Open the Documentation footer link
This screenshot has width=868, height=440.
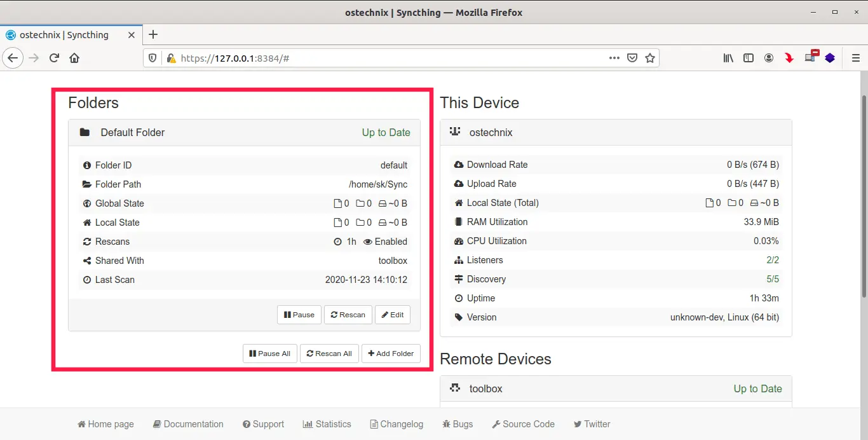(188, 424)
